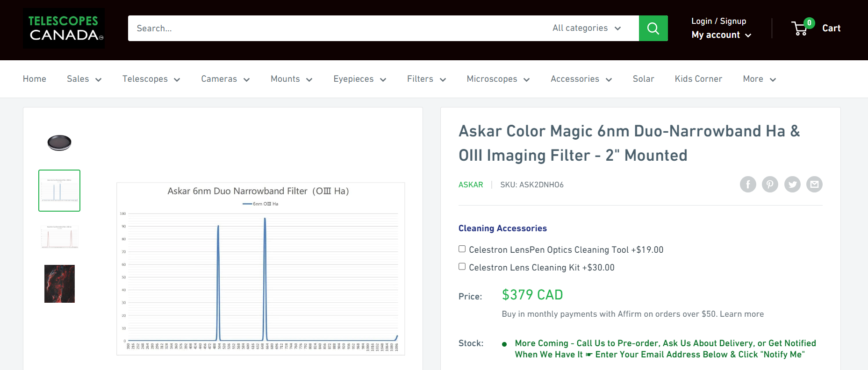This screenshot has height=370, width=868.
Task: Check the Celestron Lens Cleaning Kit option
Action: point(462,267)
